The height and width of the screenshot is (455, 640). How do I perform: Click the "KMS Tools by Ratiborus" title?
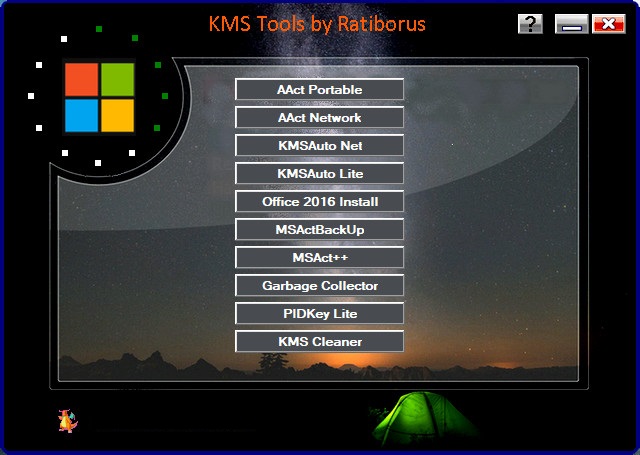point(317,24)
